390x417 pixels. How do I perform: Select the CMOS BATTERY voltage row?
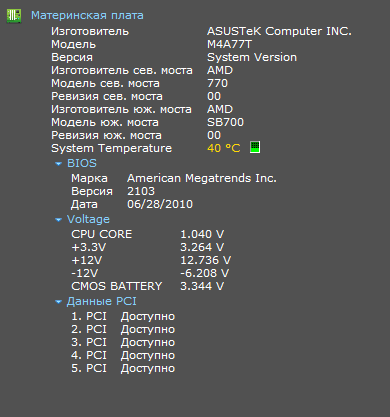coord(147,286)
